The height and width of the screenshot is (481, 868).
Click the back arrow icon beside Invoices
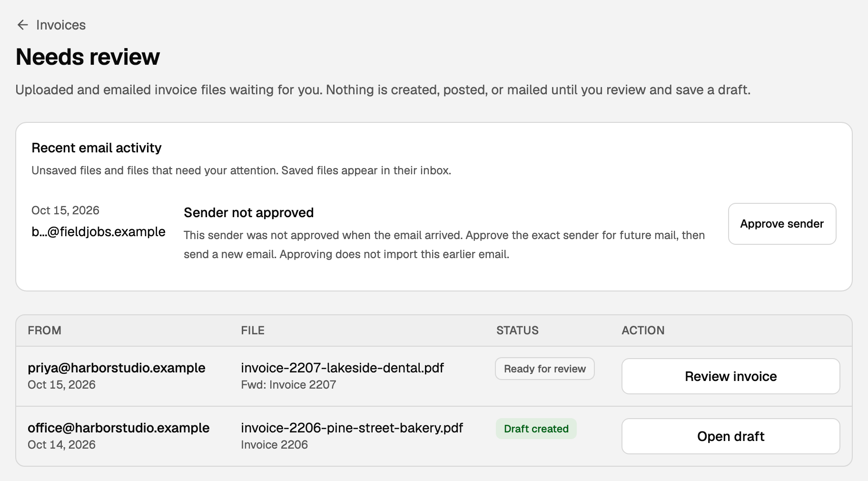[x=22, y=25]
